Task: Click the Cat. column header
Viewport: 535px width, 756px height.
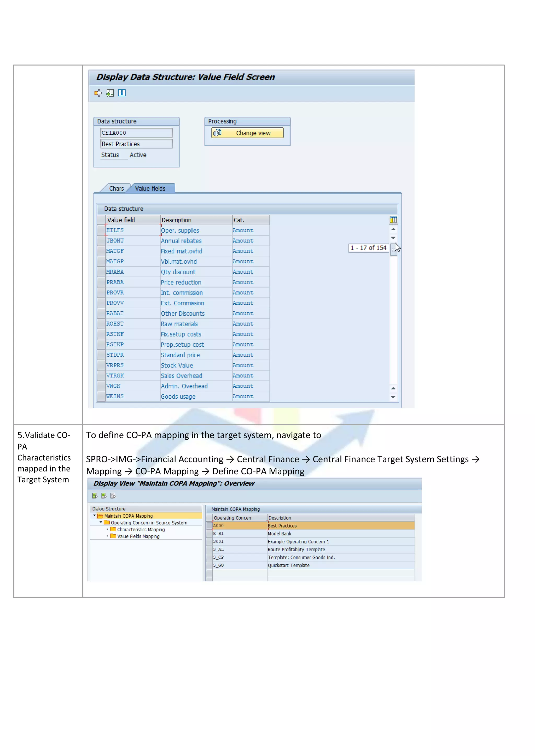Action: (251, 220)
